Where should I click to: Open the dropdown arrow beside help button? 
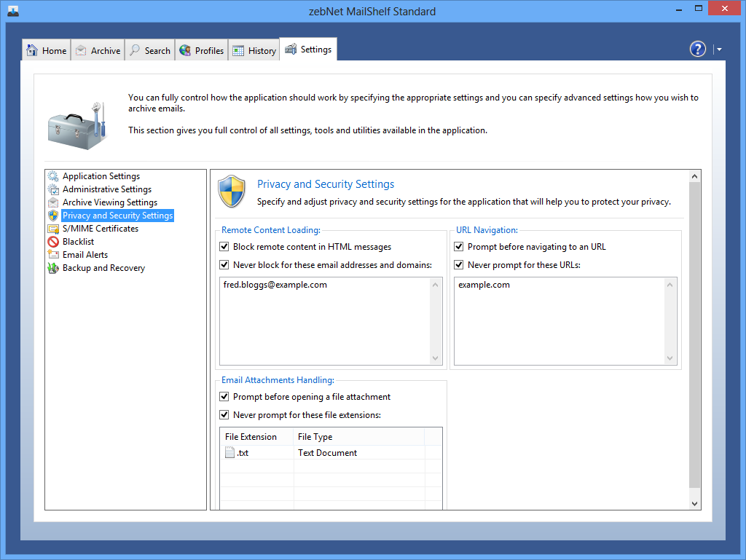click(x=719, y=50)
